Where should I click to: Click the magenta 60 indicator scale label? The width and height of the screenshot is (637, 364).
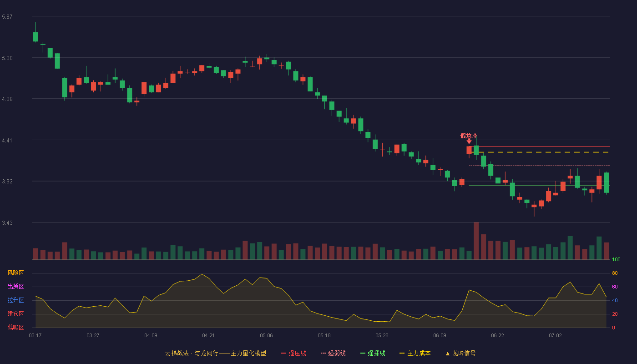[x=615, y=287]
